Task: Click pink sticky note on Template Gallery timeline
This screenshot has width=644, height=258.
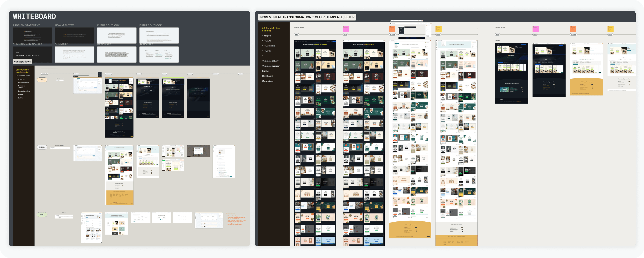Action: [x=345, y=29]
